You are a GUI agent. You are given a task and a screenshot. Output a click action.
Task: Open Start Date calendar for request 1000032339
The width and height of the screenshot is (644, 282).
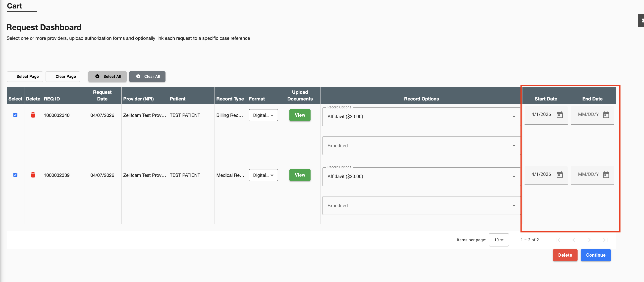[x=559, y=175]
